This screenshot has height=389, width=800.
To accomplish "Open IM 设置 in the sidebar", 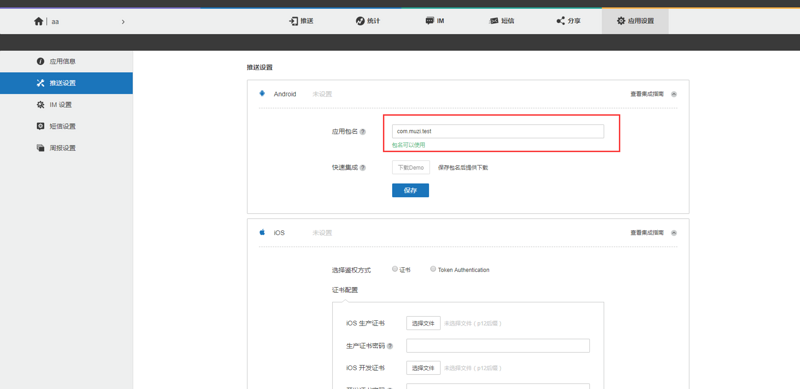I will coord(66,105).
